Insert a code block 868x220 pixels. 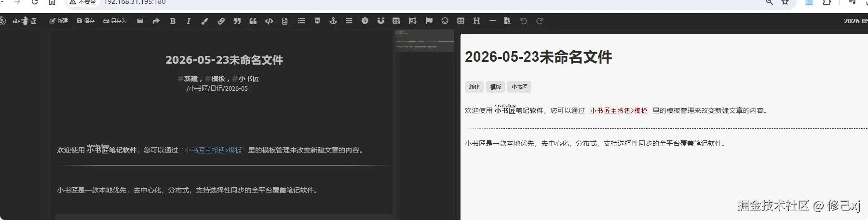(x=269, y=21)
